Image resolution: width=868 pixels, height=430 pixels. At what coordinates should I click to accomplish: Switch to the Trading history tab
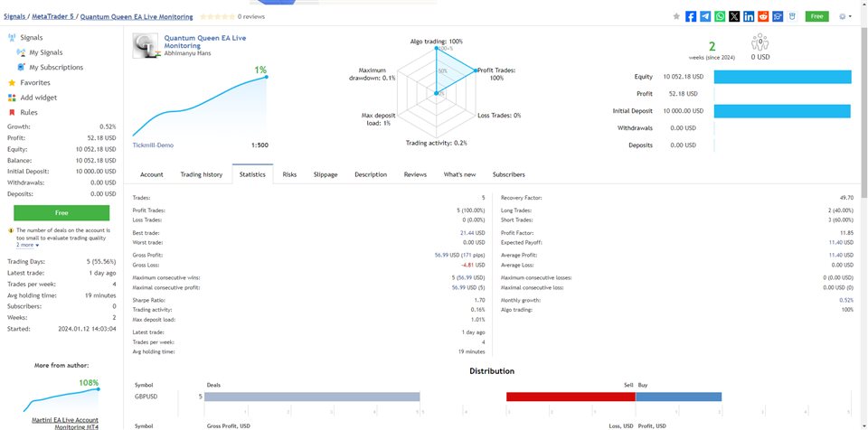tap(202, 174)
